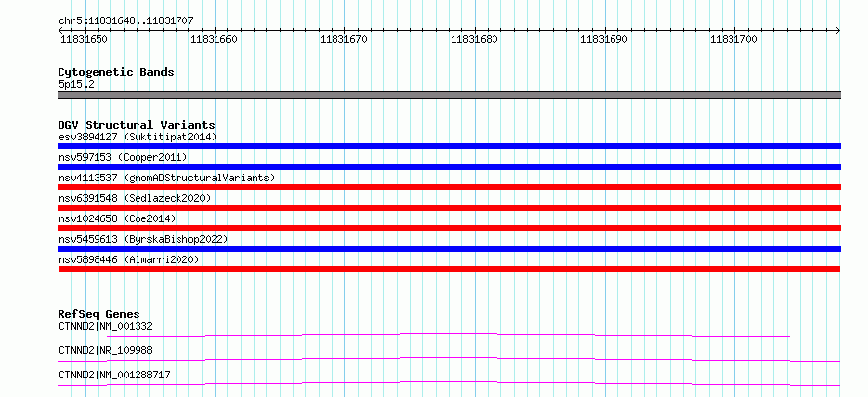Click the red bar for nsv6391548
The height and width of the screenshot is (397, 868).
click(449, 208)
